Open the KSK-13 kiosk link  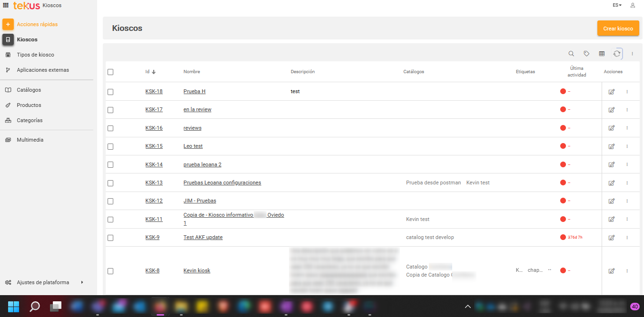click(x=154, y=183)
